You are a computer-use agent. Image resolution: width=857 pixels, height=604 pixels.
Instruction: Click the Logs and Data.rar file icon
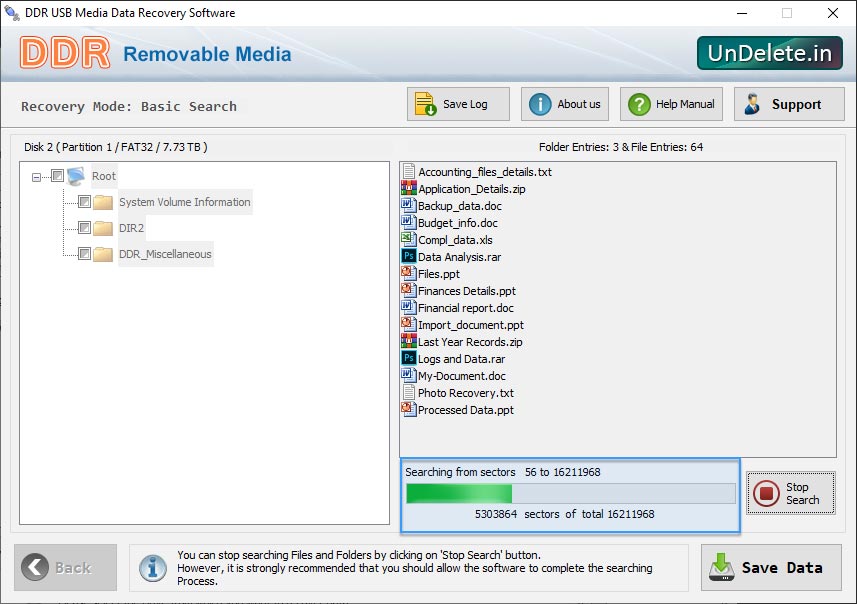[x=409, y=359]
